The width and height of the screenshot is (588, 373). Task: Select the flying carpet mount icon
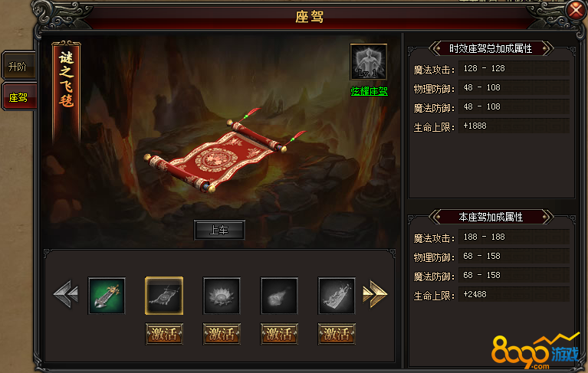pyautogui.click(x=164, y=296)
